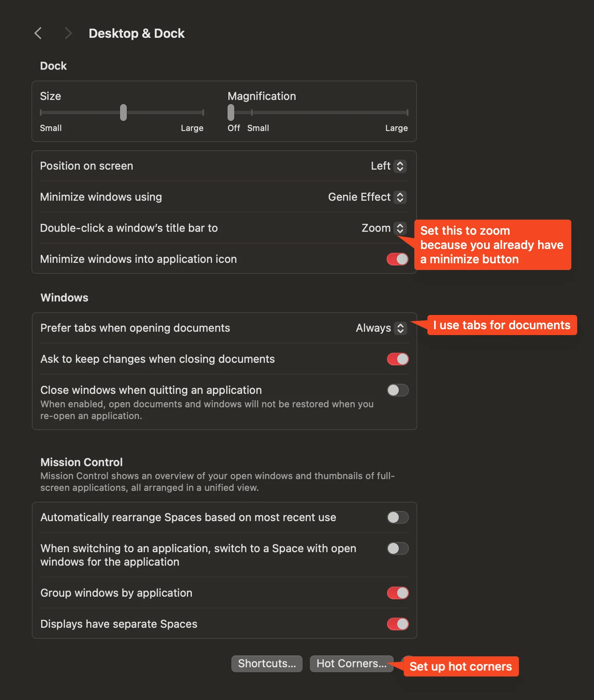594x700 pixels.
Task: Open the double-click title bar Zoom dropdown
Action: click(x=384, y=228)
